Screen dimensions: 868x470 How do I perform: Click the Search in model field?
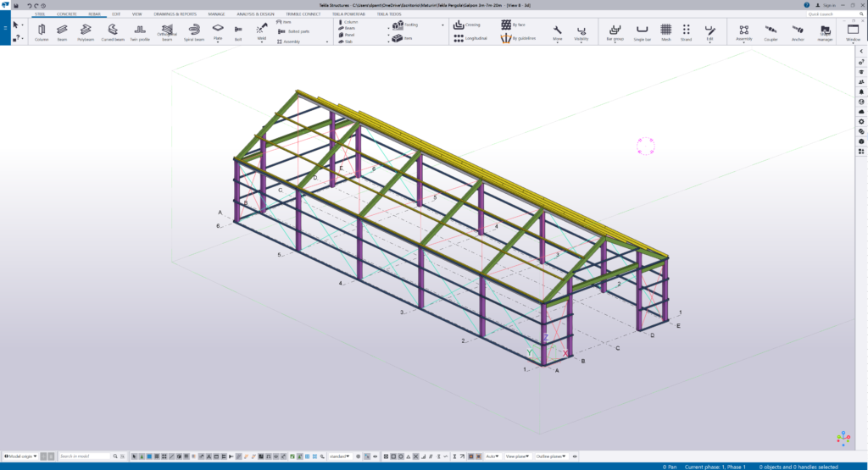click(x=84, y=456)
